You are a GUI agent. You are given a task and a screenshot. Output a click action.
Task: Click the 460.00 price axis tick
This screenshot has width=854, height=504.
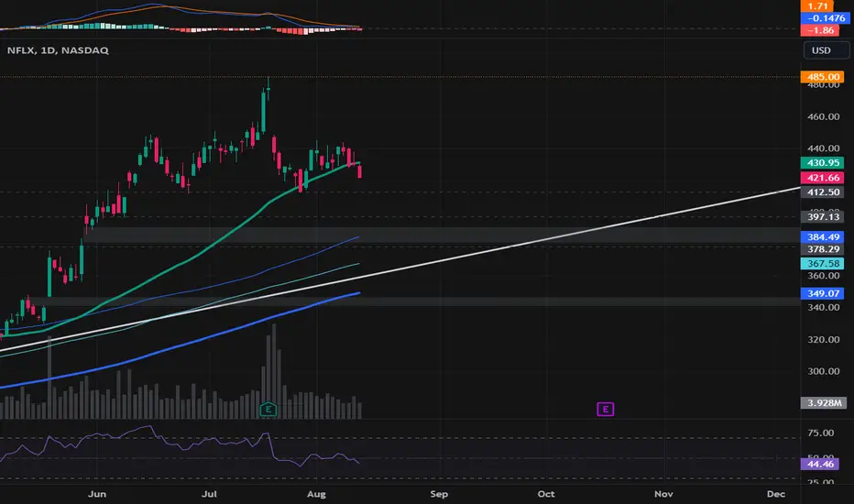(823, 116)
